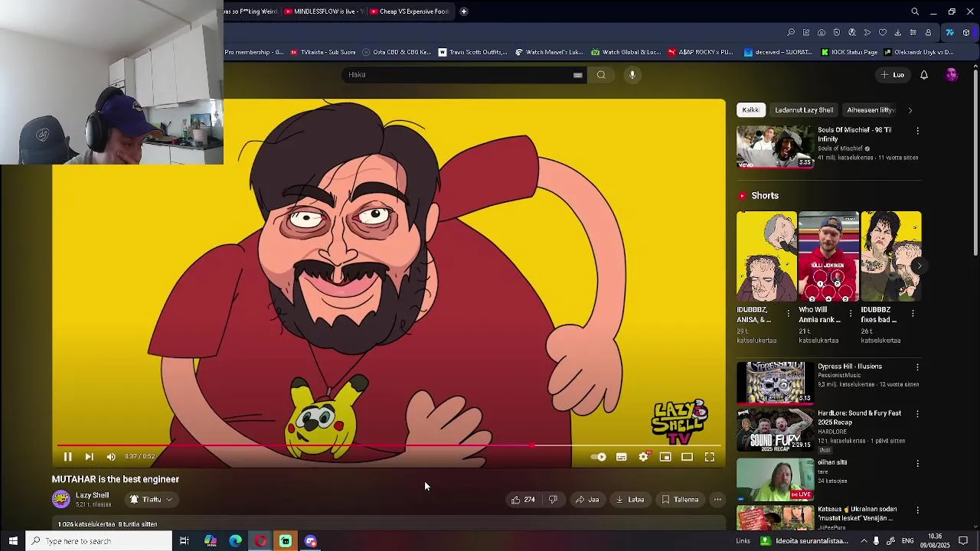Click the Lataa download button
The height and width of the screenshot is (551, 980).
[x=630, y=500]
